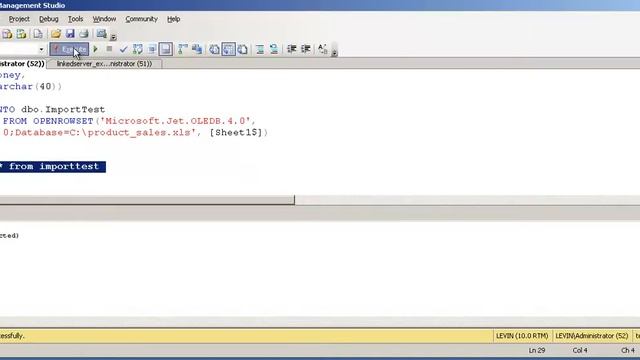
Task: Toggle IntelliSense Enabled button
Action: click(166, 49)
